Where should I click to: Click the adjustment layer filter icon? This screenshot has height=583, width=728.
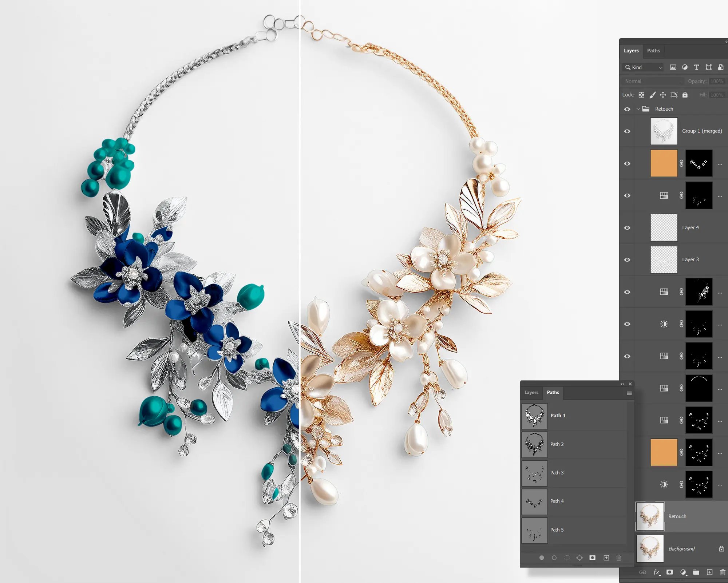click(685, 67)
